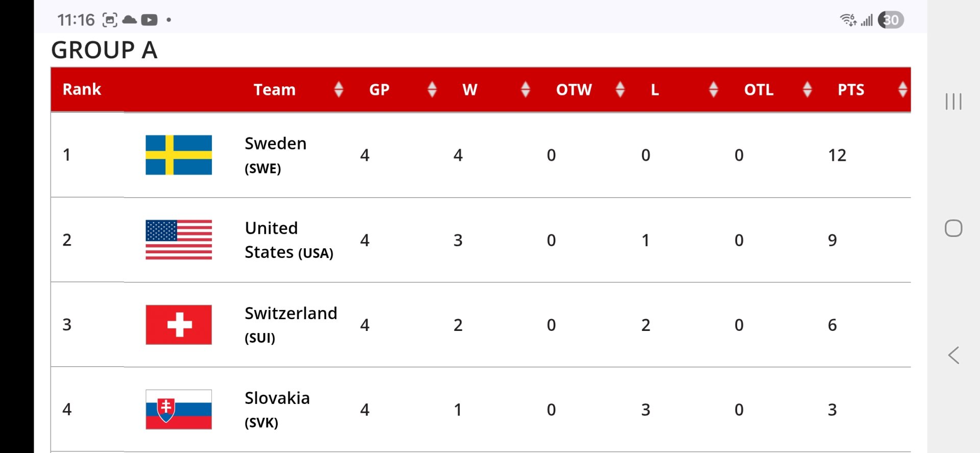Click L column sort arrows
The width and height of the screenshot is (980, 453).
click(714, 90)
